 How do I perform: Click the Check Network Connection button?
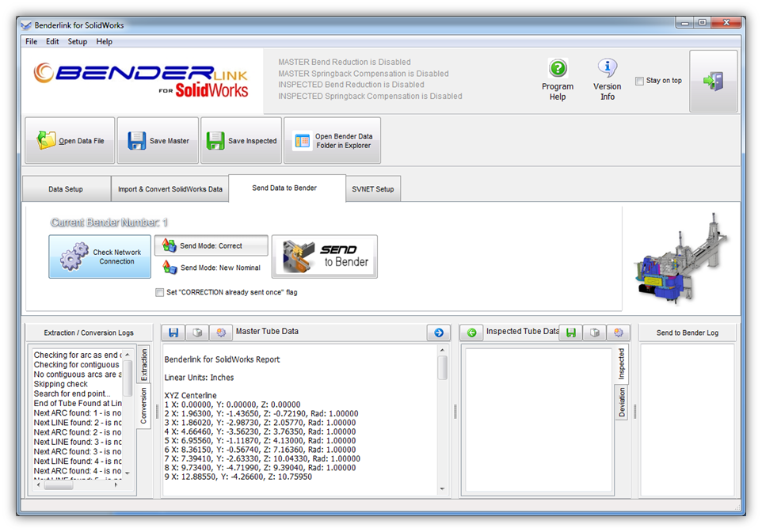[x=100, y=256]
